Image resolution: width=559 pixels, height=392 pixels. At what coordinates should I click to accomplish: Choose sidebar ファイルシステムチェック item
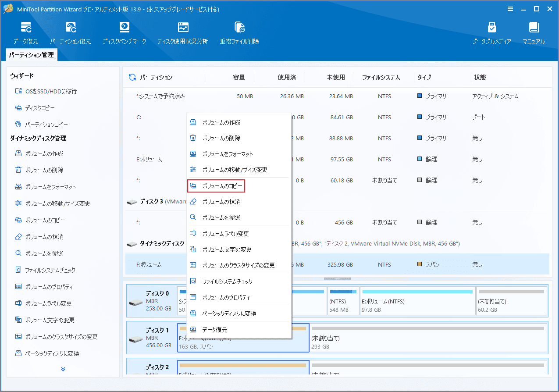pos(45,270)
